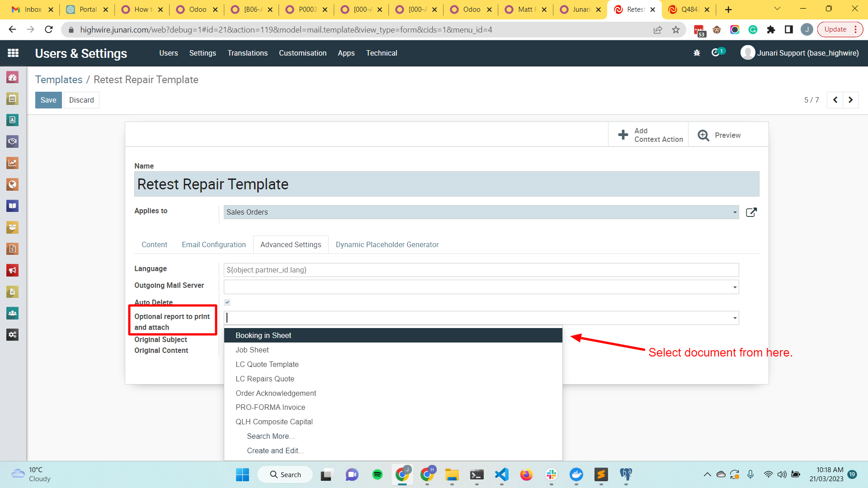Go to next record arrow
The image size is (868, 488).
point(850,100)
